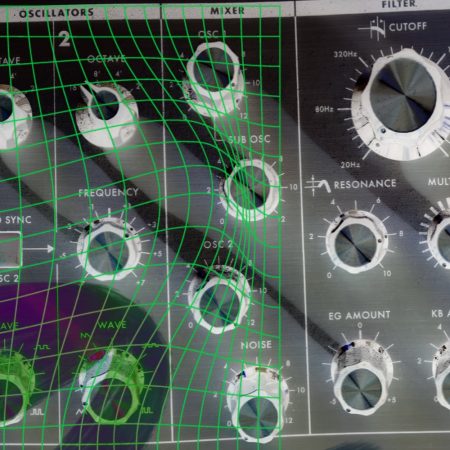Viewport: 450px width, 450px height.
Task: Click the 20Hz marking on Cutoff
Action: (x=350, y=165)
